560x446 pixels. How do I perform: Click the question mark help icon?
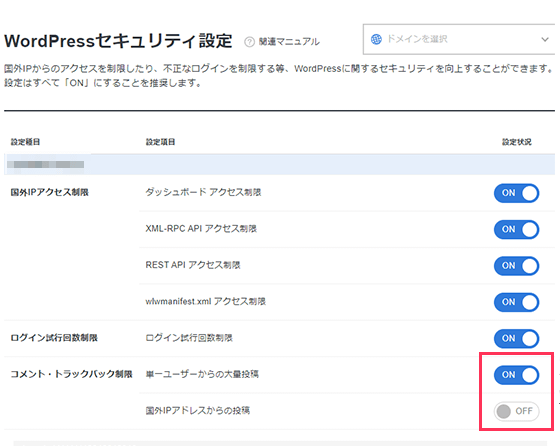click(249, 42)
